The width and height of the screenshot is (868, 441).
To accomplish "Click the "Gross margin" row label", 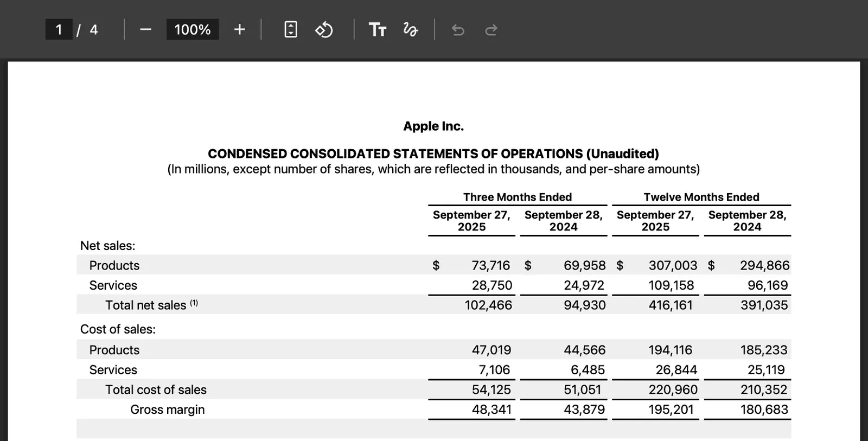I will click(168, 410).
